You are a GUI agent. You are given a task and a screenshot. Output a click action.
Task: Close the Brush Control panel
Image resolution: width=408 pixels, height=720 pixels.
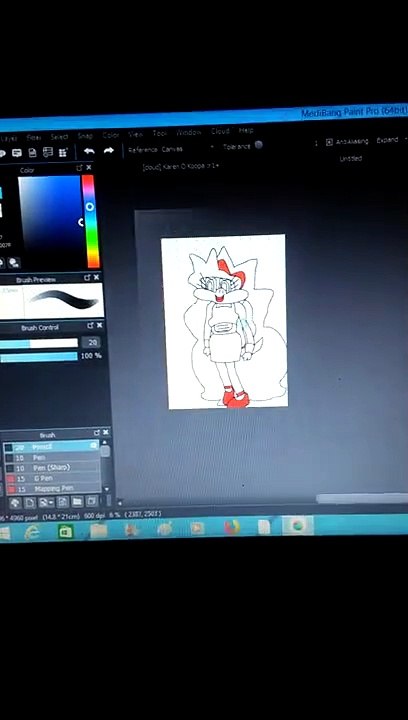(100, 325)
